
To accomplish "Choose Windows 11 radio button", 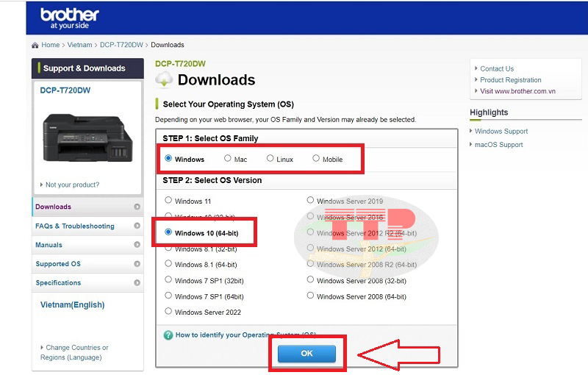I will coord(168,200).
